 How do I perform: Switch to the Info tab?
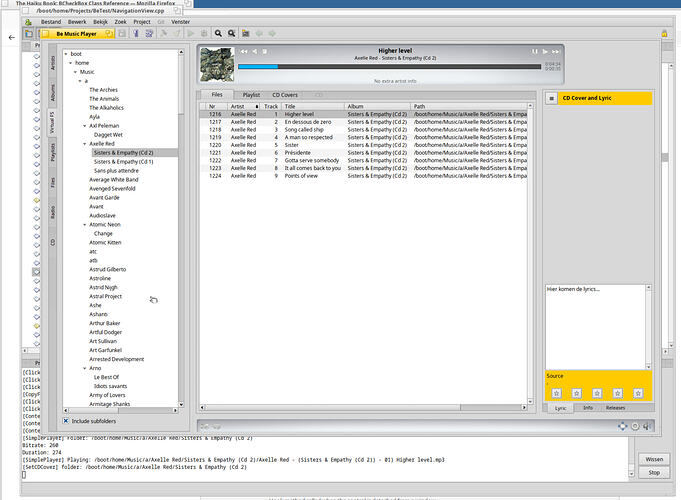(588, 408)
